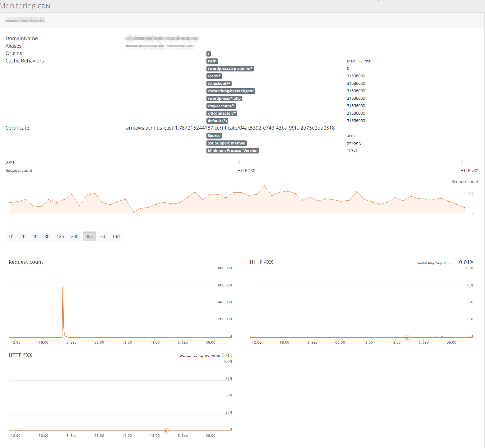Viewport: 485px width, 448px height.
Task: Click the active 48h time range button
Action: click(89, 236)
